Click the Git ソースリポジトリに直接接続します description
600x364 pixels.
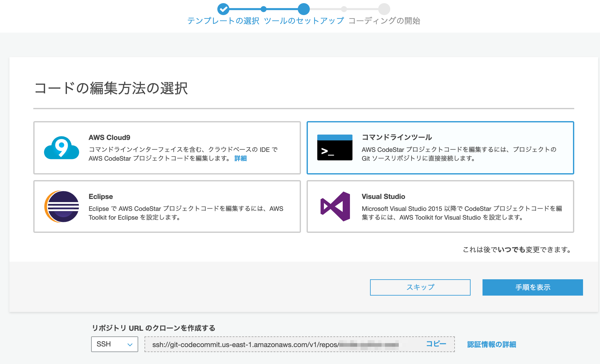tap(418, 158)
